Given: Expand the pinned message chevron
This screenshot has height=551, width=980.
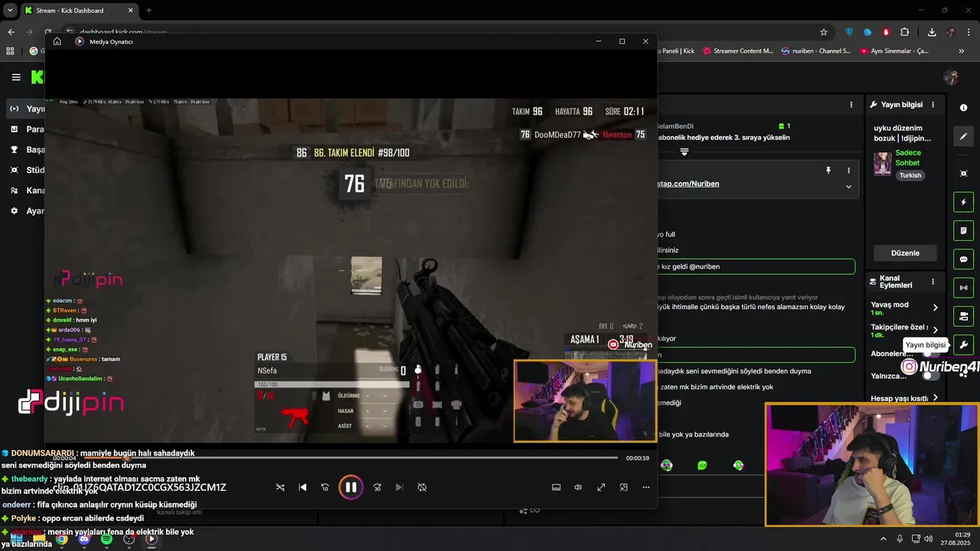Looking at the screenshot, I should tap(848, 187).
